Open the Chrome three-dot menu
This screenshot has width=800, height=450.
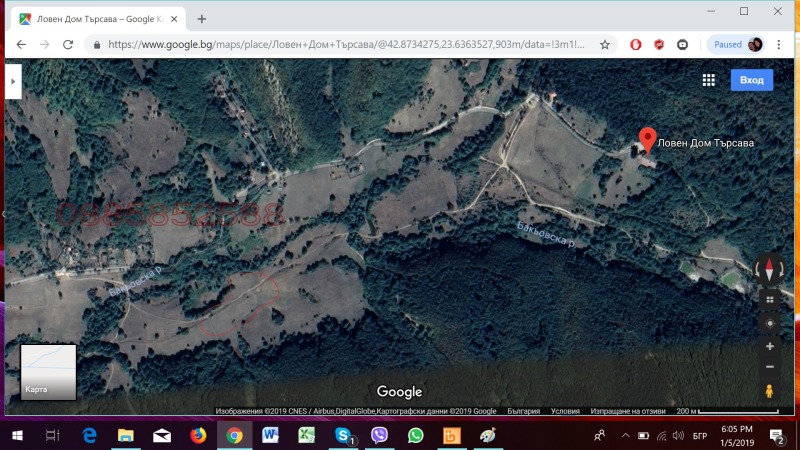point(780,45)
